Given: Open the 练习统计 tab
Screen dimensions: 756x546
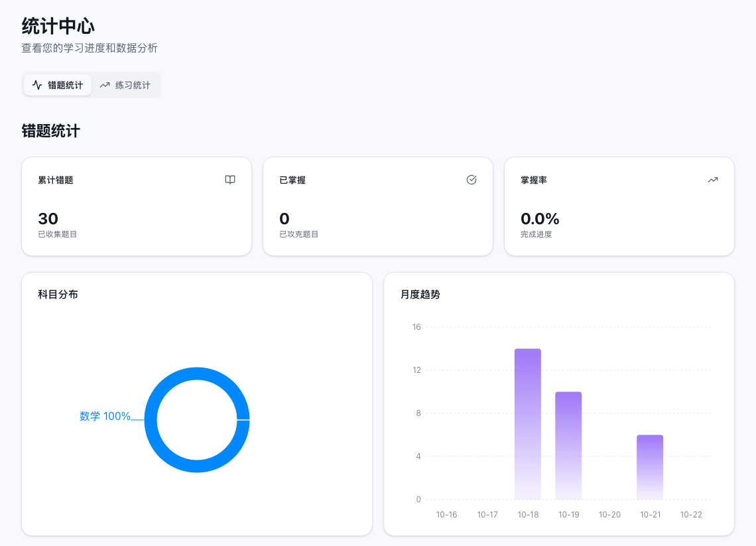Looking at the screenshot, I should click(125, 86).
